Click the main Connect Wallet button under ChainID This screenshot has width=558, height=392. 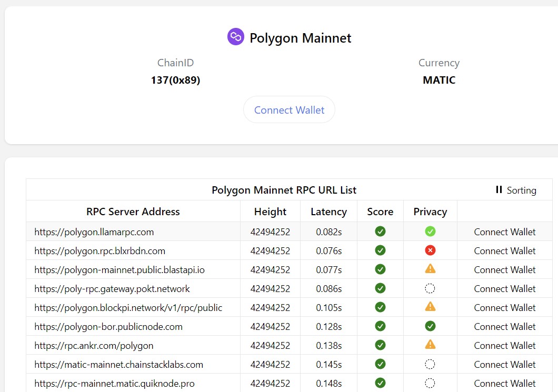(289, 109)
